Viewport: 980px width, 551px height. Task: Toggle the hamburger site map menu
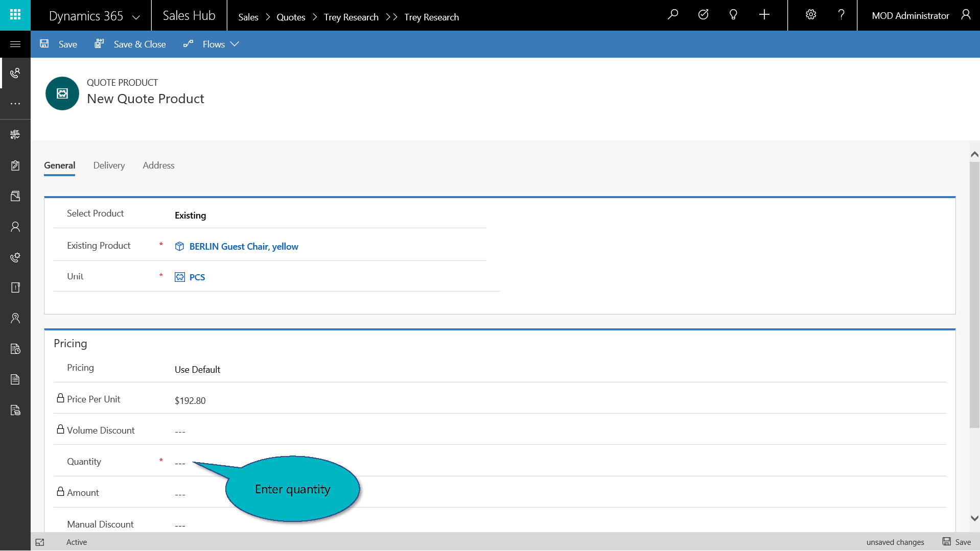click(x=15, y=44)
